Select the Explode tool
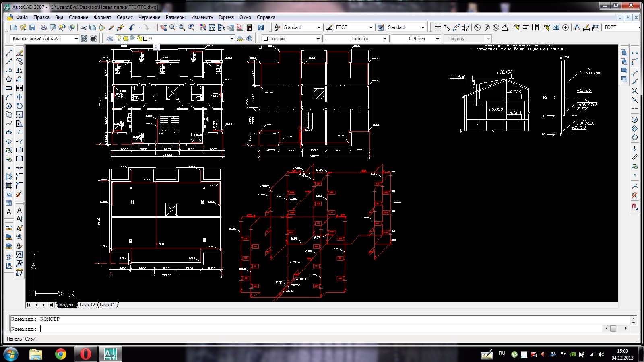Screen dimensions: 644x362 [19, 194]
